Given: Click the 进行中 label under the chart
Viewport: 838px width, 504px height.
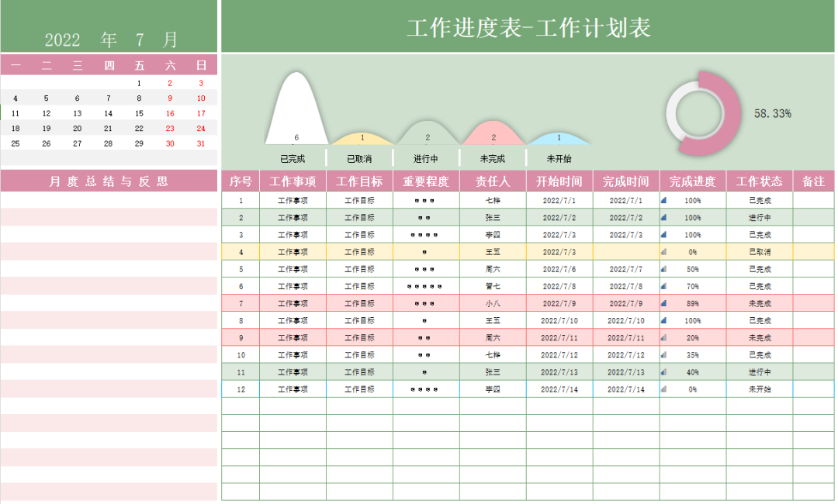Looking at the screenshot, I should (426, 159).
